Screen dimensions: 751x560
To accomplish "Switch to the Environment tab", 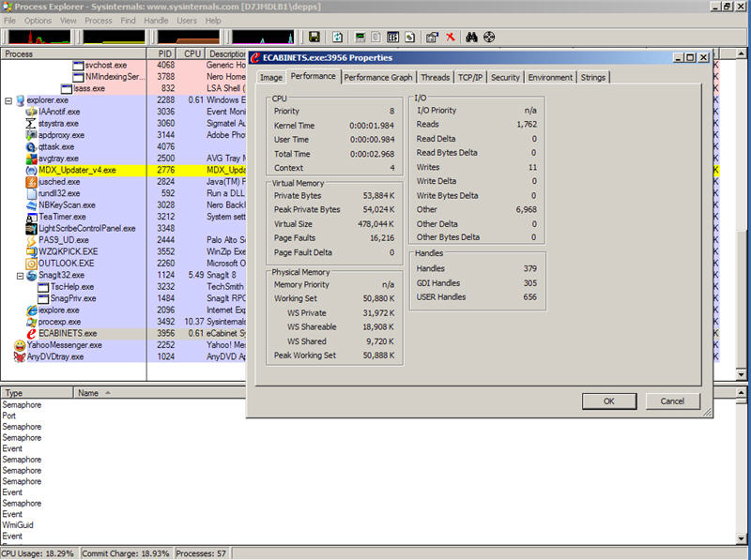I will click(550, 78).
